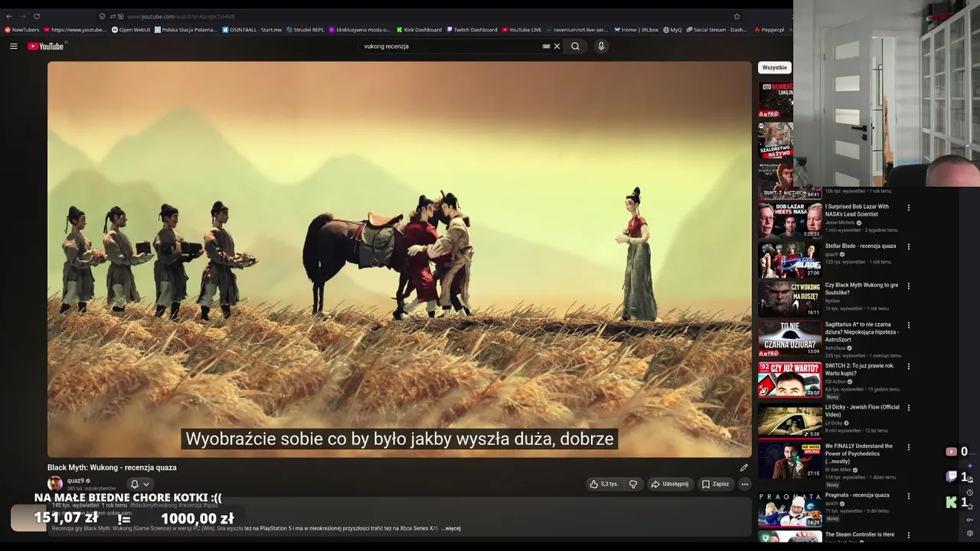Viewport: 980px width, 551px height.
Task: Click the shield icon in the address bar
Action: click(102, 16)
